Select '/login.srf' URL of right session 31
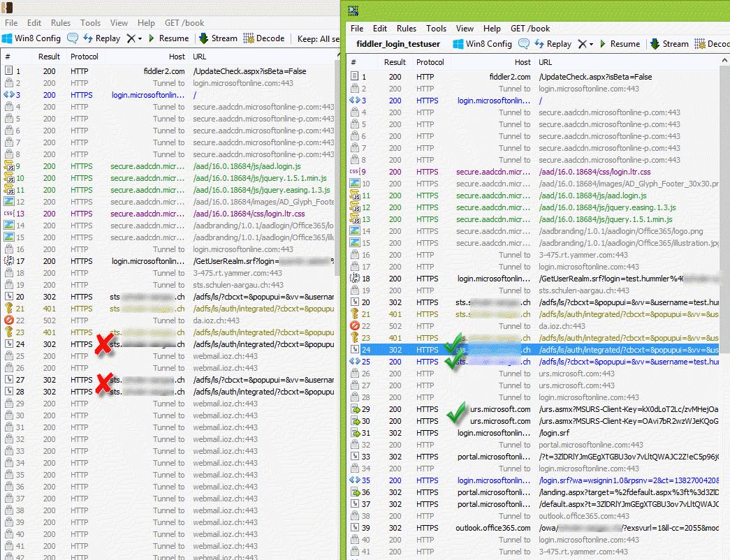Image resolution: width=730 pixels, height=560 pixels. click(x=554, y=433)
